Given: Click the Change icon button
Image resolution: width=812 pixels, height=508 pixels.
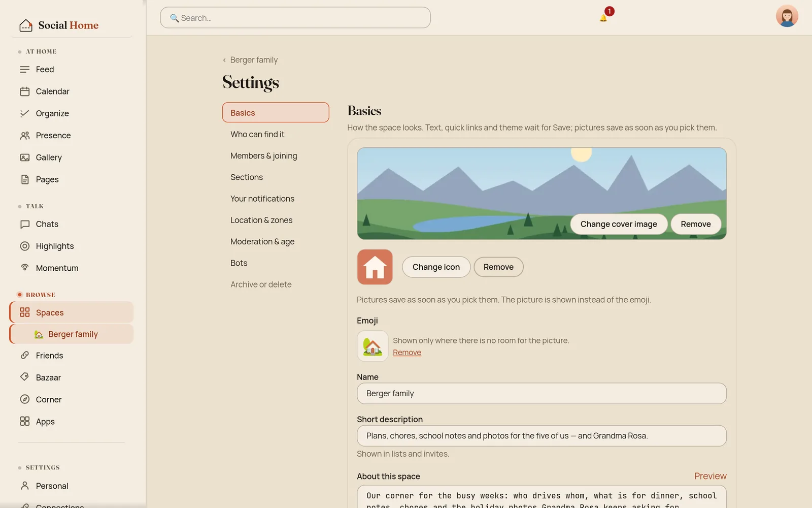Looking at the screenshot, I should coord(436,267).
